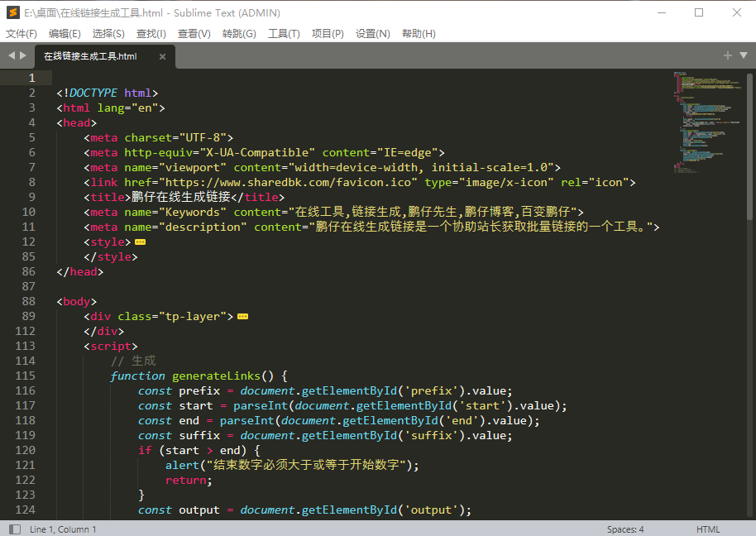
Task: Expand folded style block on line 12
Action: (141, 242)
